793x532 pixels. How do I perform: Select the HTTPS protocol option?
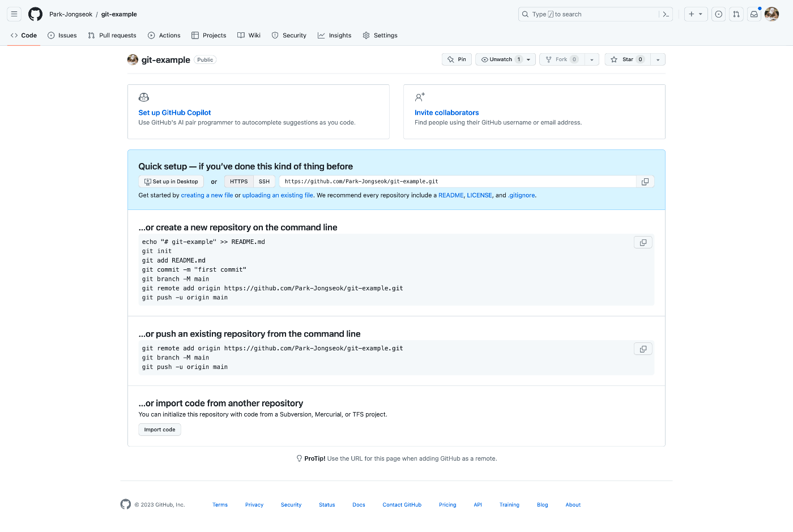238,182
